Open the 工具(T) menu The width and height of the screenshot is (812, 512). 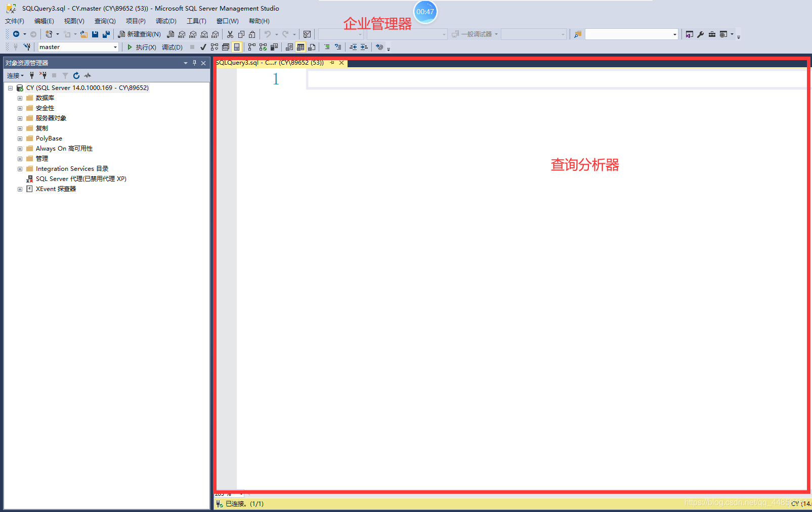(x=196, y=21)
